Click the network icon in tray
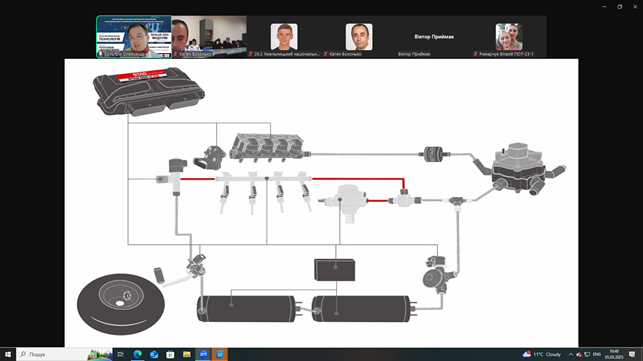The width and height of the screenshot is (643, 361). point(587,354)
